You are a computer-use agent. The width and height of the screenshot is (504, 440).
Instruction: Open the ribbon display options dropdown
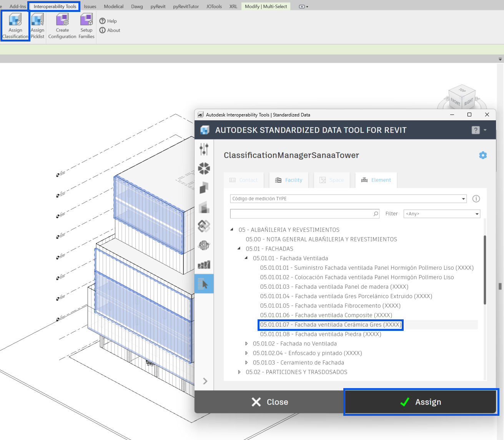pyautogui.click(x=303, y=7)
